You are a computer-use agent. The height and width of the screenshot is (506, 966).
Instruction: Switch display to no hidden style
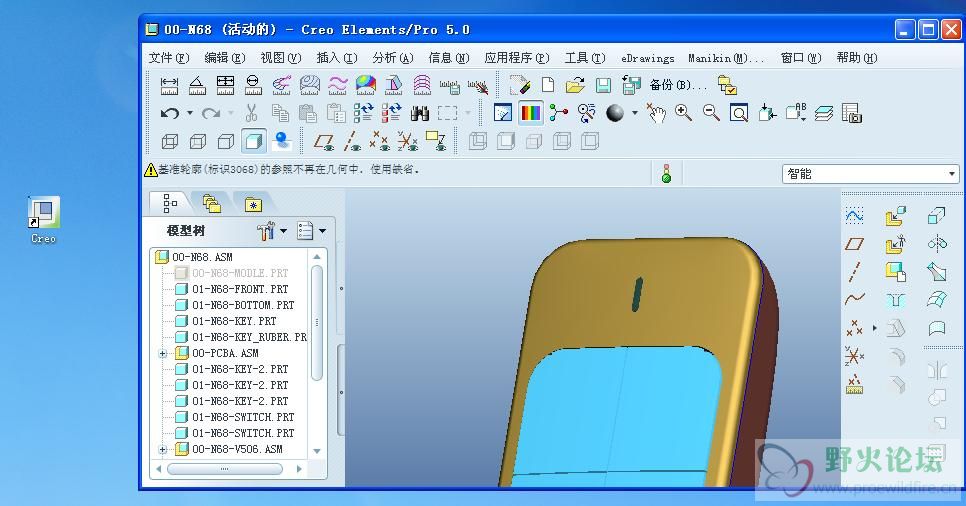pyautogui.click(x=226, y=142)
